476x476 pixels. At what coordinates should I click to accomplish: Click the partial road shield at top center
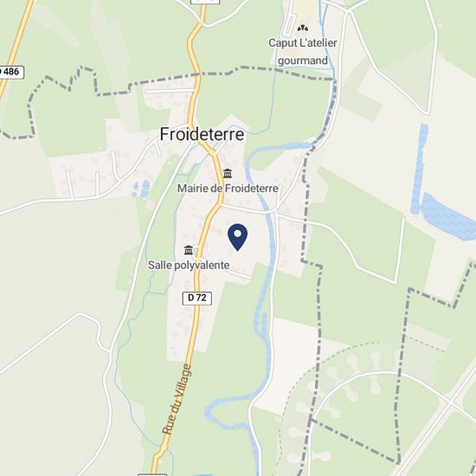(x=205, y=2)
